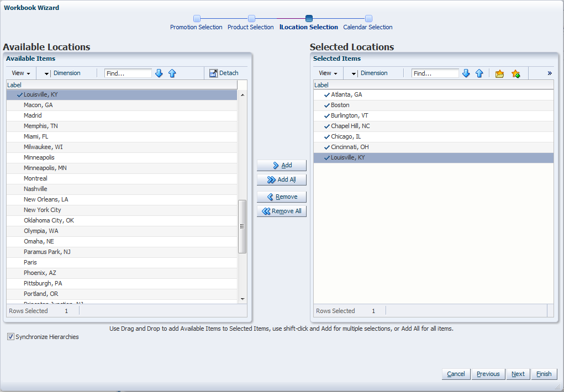Viewport: 564px width, 392px height.
Task: Click the Available Items scroll-down arrow
Action: [243, 299]
